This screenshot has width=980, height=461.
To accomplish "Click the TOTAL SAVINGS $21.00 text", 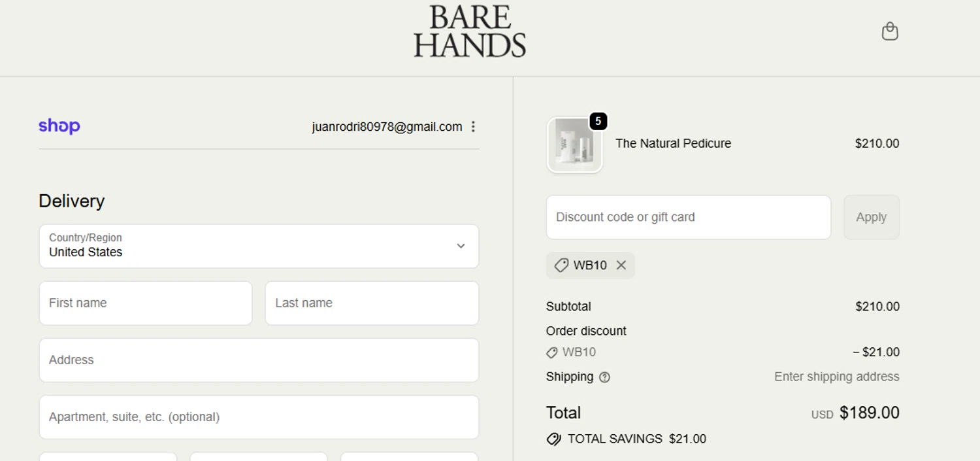I will (637, 439).
